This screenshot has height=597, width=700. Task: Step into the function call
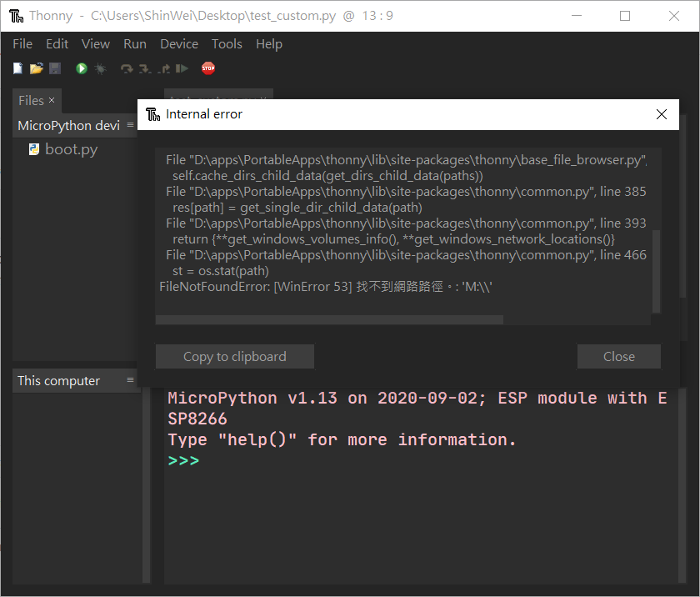146,68
